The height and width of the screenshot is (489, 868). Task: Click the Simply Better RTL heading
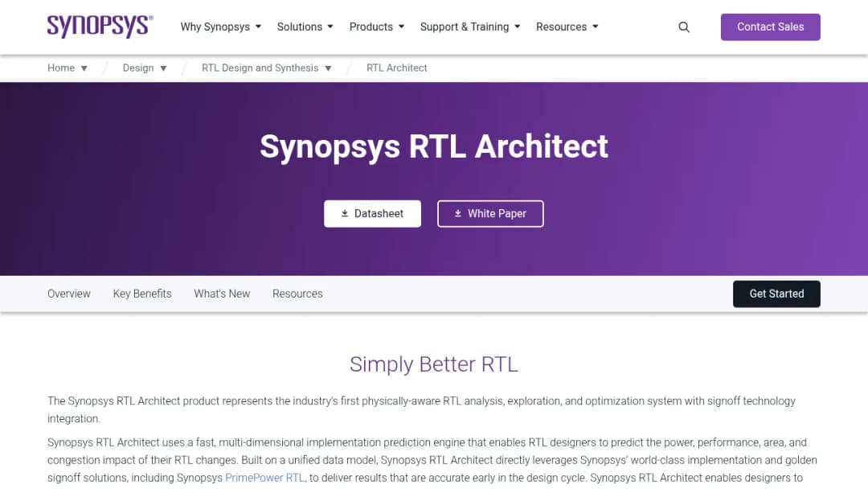pyautogui.click(x=434, y=364)
